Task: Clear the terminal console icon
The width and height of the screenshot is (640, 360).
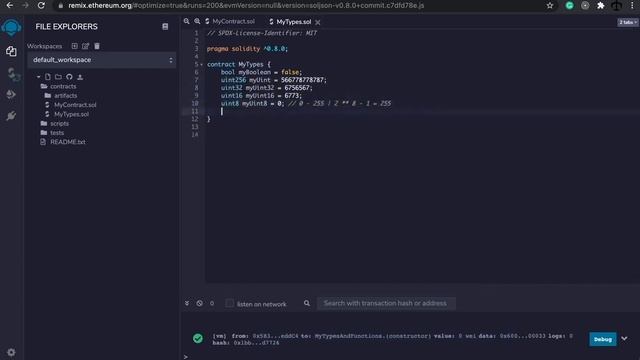Action: coord(199,303)
